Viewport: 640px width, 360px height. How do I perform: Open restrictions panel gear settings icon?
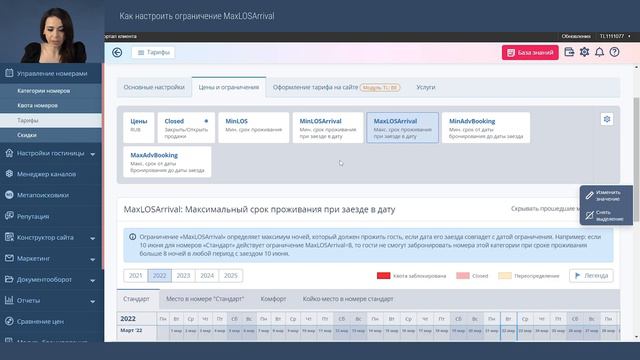[x=607, y=119]
